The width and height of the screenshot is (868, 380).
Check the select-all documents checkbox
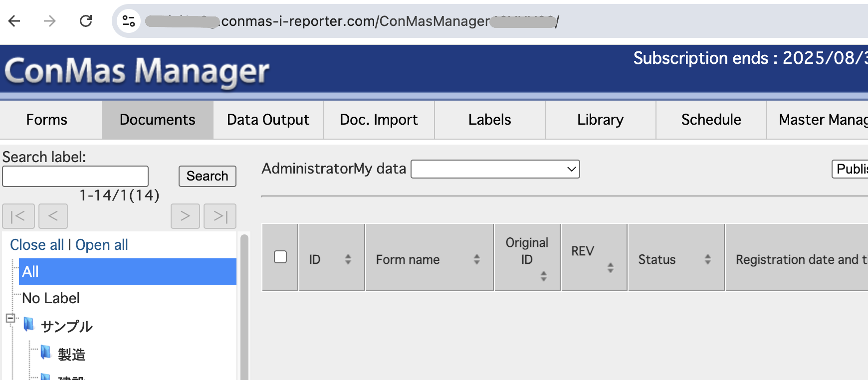[x=280, y=257]
